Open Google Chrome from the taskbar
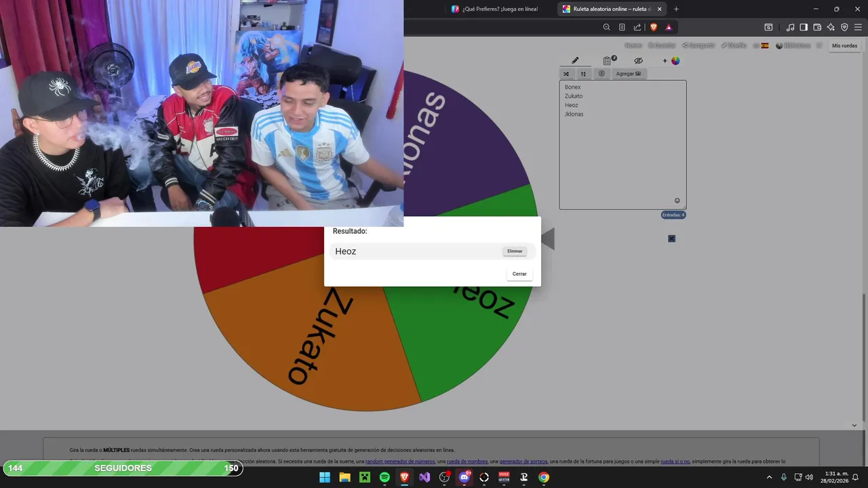The width and height of the screenshot is (868, 488). click(544, 477)
